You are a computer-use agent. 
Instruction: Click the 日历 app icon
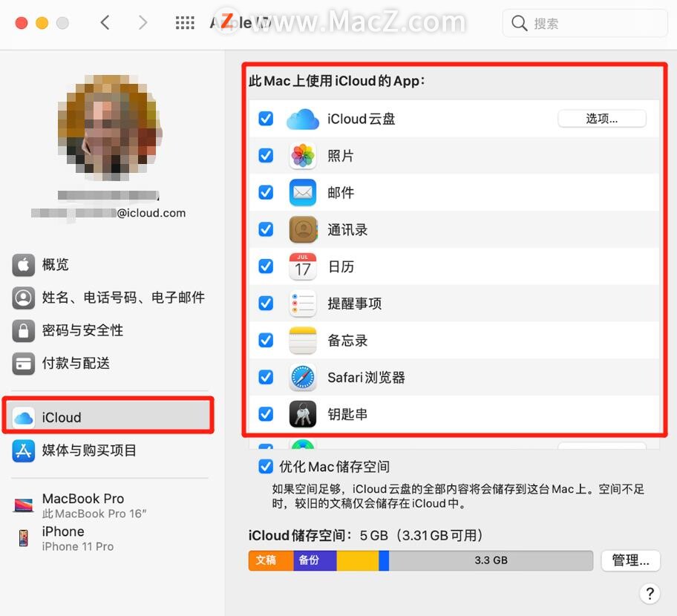302,266
